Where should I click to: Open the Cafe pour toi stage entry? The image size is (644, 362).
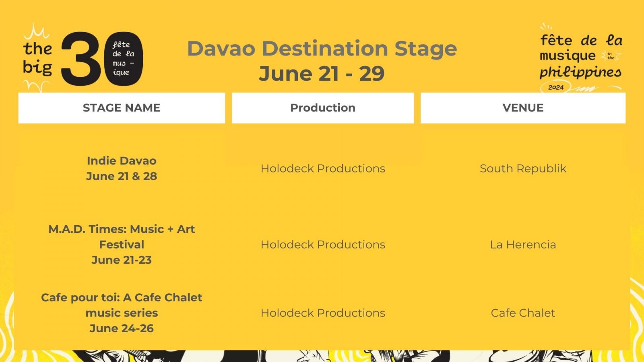pos(122,313)
